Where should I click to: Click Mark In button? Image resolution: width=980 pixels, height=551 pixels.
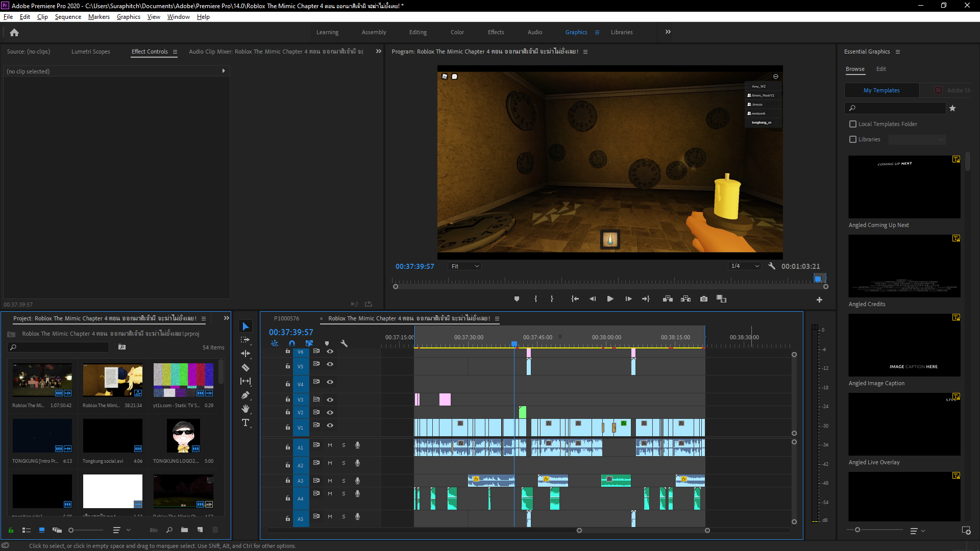[535, 299]
